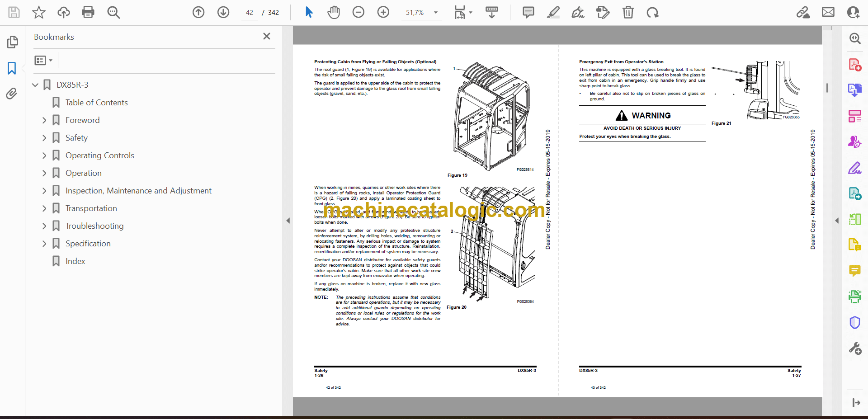Open the find text search tool
This screenshot has height=419, width=868.
tap(113, 12)
